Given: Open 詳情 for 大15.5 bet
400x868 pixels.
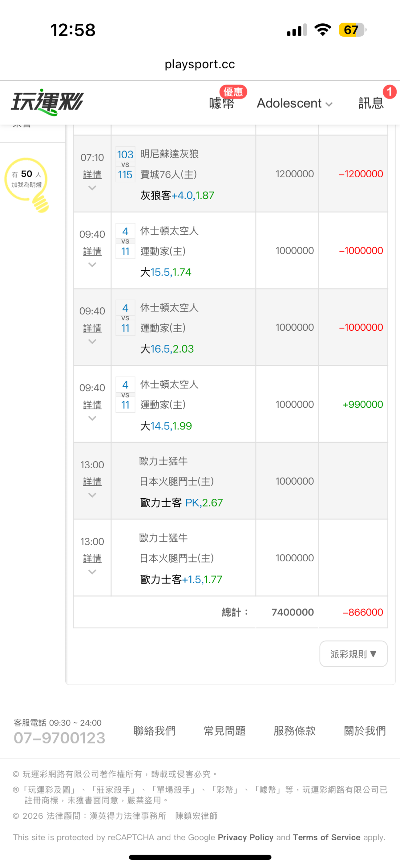Looking at the screenshot, I should [92, 251].
